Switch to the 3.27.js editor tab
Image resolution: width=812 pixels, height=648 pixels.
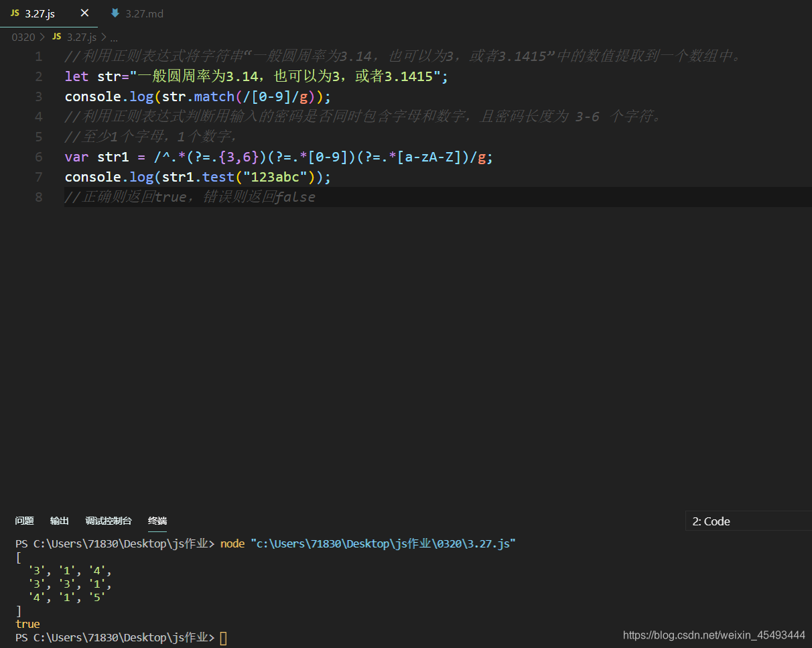pos(48,13)
